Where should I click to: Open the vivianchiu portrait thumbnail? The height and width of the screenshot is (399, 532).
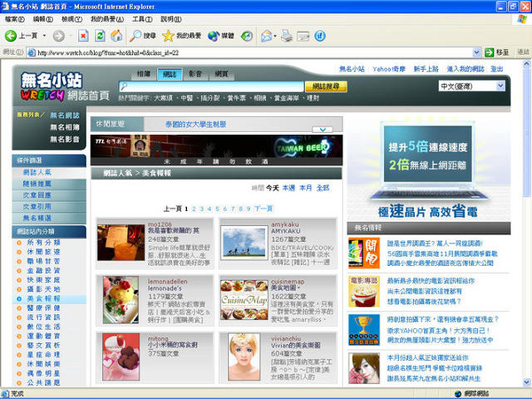[244, 357]
